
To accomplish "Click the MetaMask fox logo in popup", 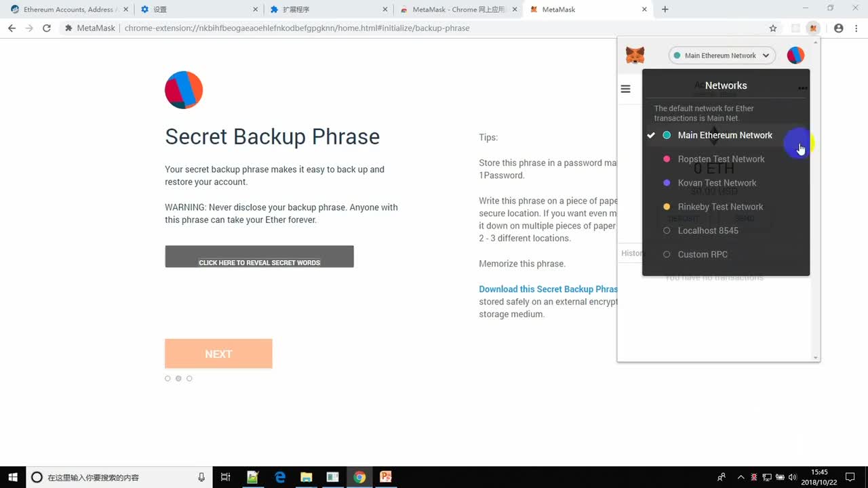I will point(635,56).
